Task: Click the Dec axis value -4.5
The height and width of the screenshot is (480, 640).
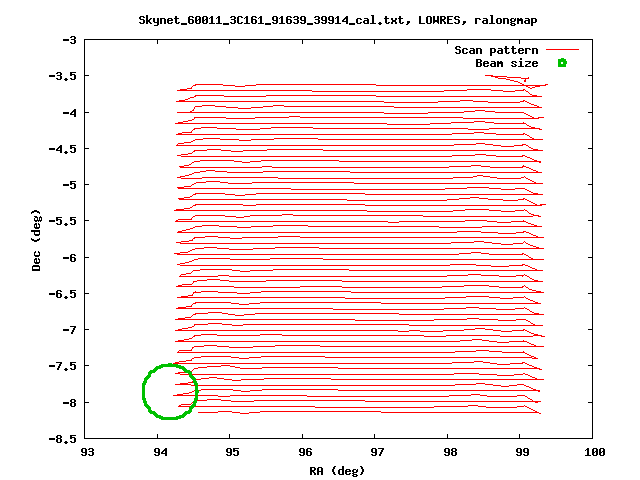Action: 62,149
